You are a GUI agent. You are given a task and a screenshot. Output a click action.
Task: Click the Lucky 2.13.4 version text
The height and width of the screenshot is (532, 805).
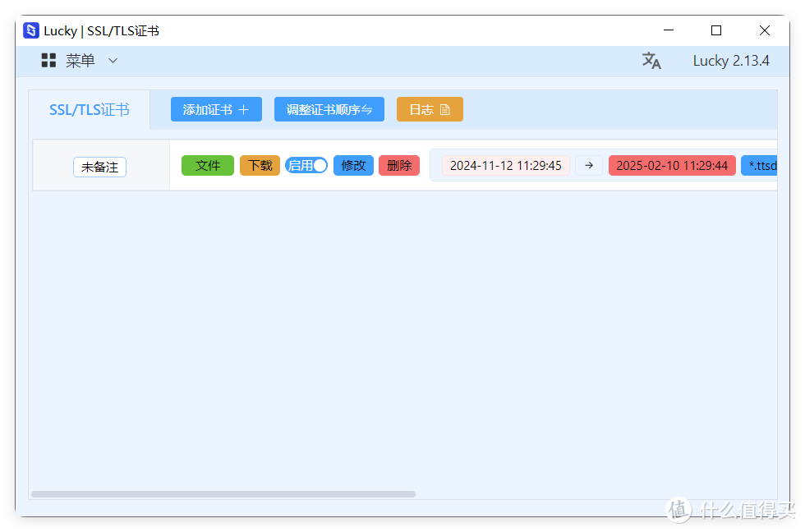click(x=731, y=61)
